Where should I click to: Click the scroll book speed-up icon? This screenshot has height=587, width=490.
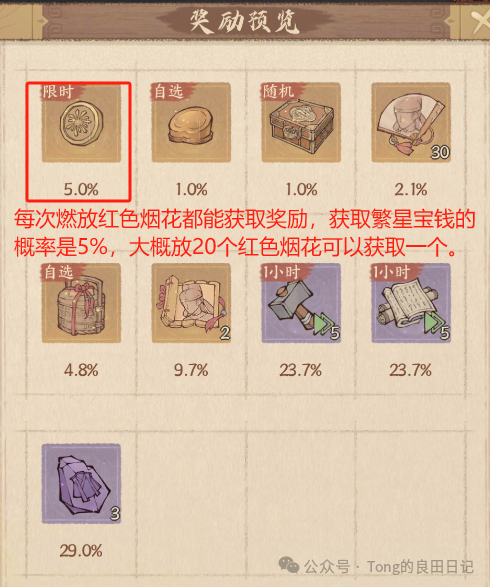[411, 303]
